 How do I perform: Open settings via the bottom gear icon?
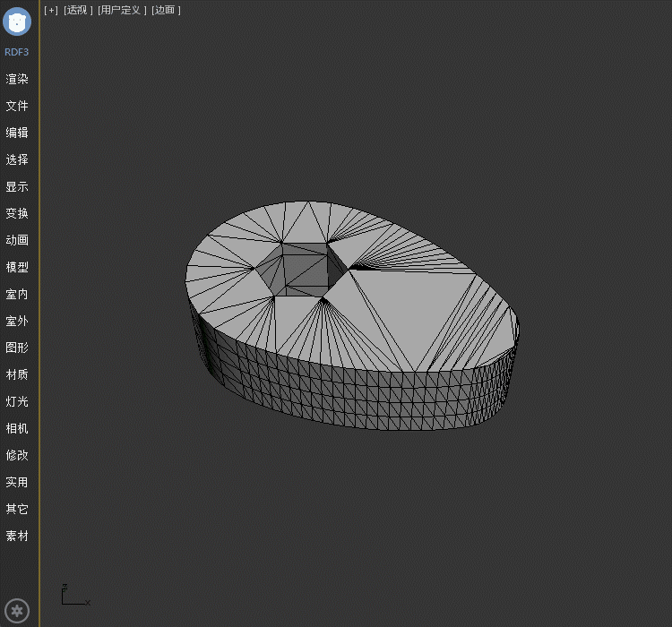click(x=17, y=612)
